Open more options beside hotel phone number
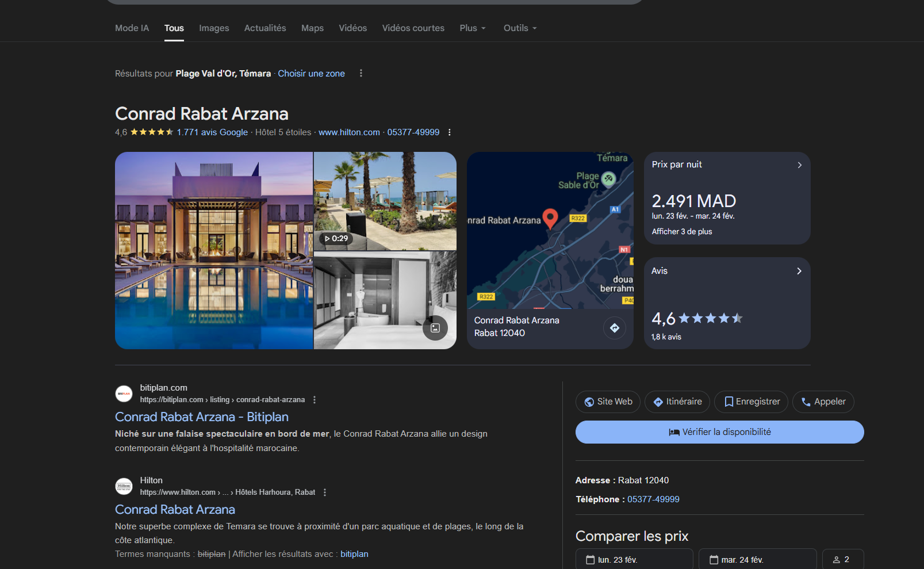The width and height of the screenshot is (924, 569). (x=450, y=132)
